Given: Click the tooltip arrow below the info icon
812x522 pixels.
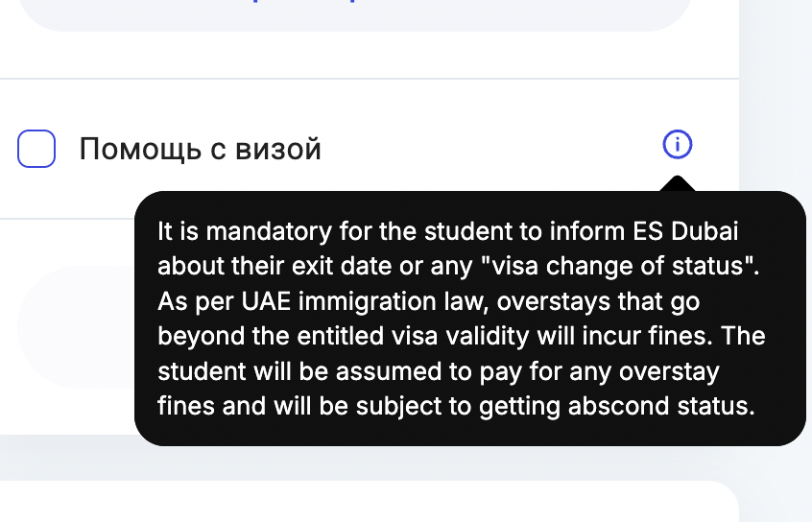Looking at the screenshot, I should [677, 183].
